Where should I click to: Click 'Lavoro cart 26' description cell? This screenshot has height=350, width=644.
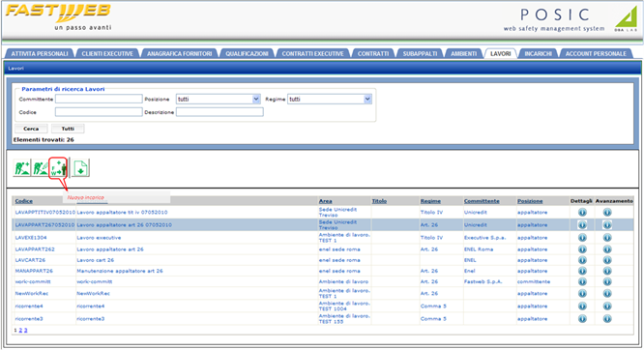point(96,260)
